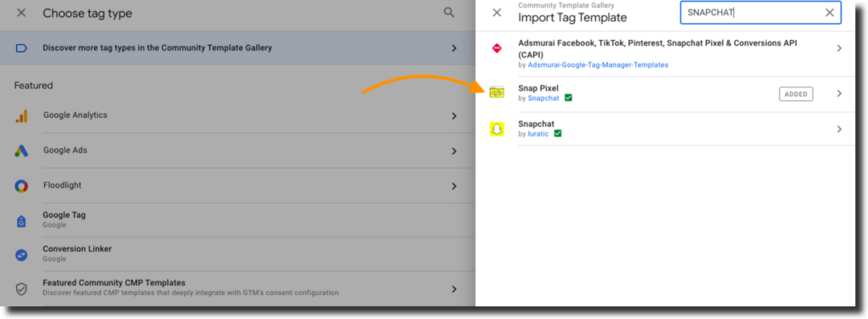
Task: Expand the Snapchat template row chevron
Action: (x=839, y=129)
